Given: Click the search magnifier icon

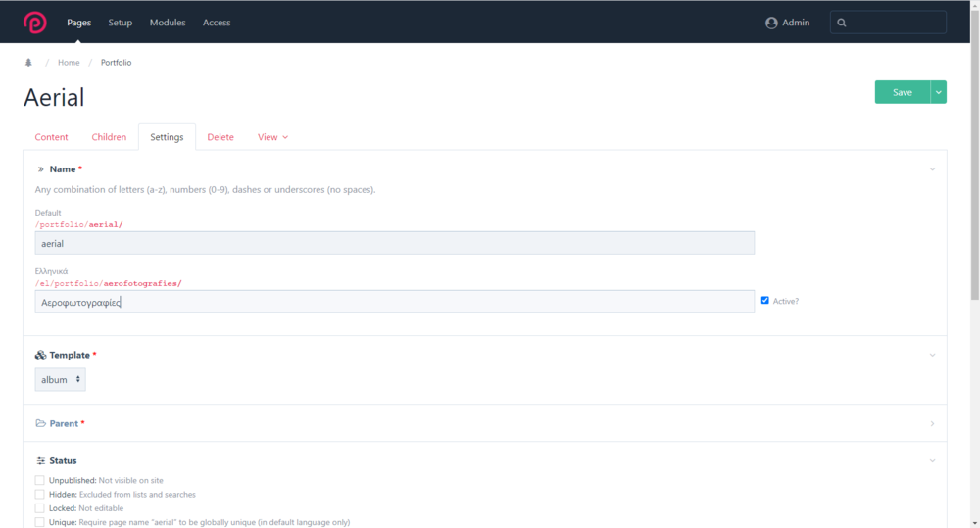Looking at the screenshot, I should pyautogui.click(x=842, y=23).
